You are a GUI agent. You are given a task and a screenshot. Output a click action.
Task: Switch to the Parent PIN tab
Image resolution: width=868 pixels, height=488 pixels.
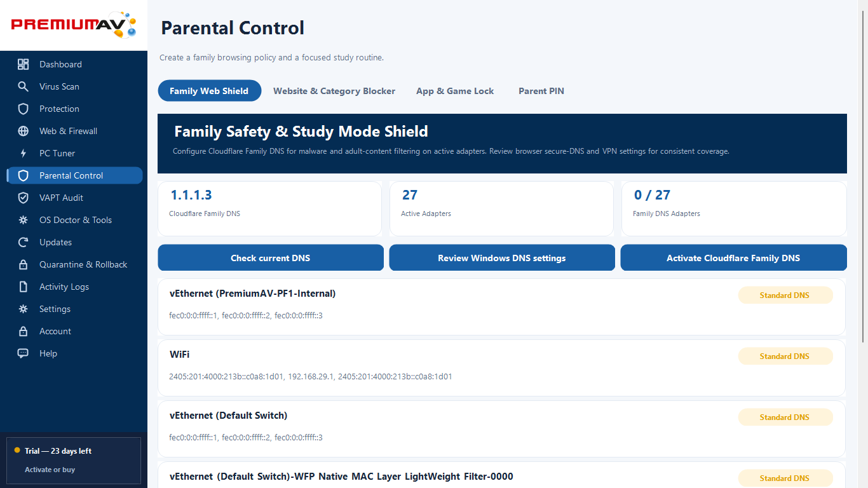coord(541,91)
